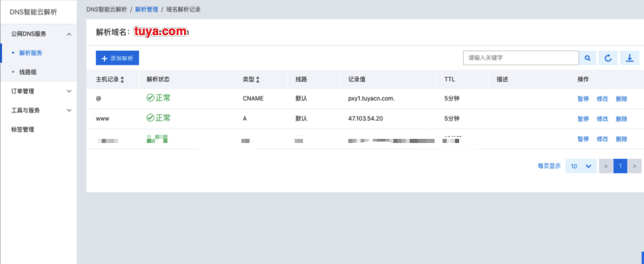This screenshot has width=644, height=264.
Task: Pause the blurred third record
Action: [583, 139]
